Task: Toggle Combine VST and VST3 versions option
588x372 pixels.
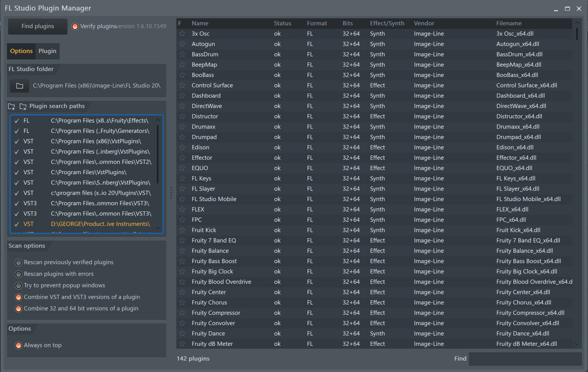Action: [19, 297]
